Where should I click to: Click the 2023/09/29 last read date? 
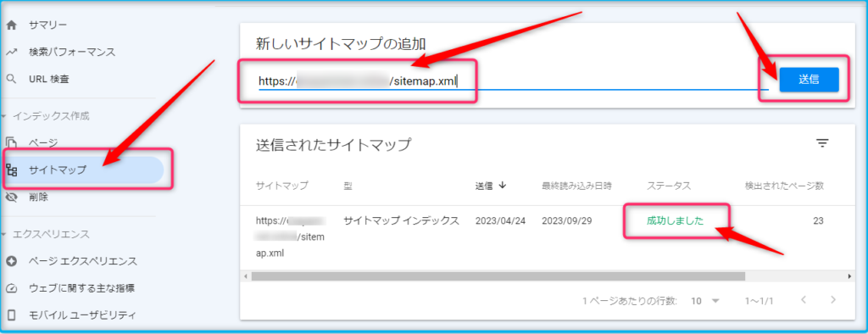(567, 220)
